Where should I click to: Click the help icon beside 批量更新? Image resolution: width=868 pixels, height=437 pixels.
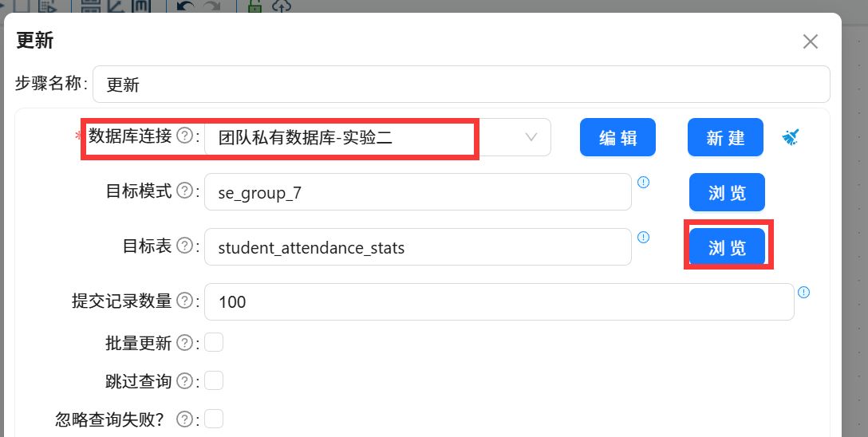tap(184, 342)
